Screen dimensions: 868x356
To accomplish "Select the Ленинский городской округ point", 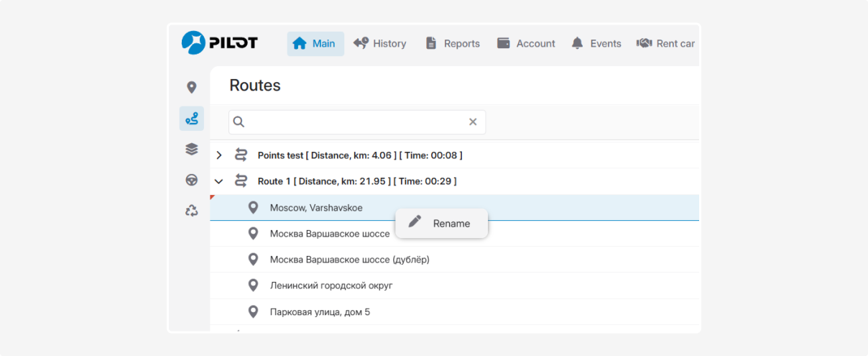I will pyautogui.click(x=331, y=286).
